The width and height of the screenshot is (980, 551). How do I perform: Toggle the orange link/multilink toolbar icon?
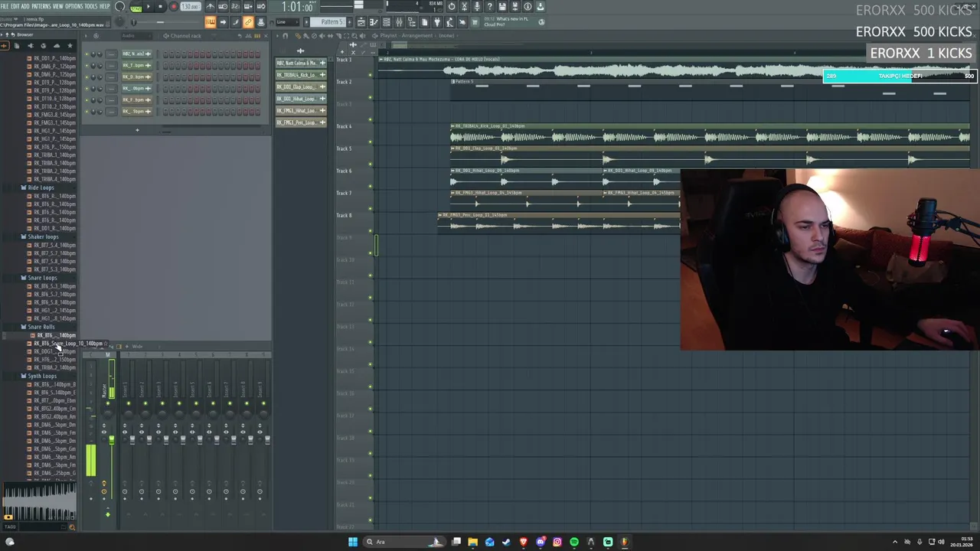(248, 22)
